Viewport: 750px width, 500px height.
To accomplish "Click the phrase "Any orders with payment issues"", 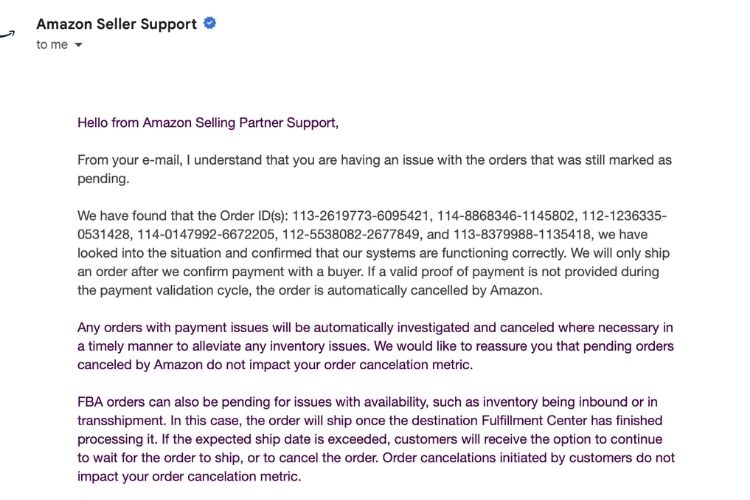I will [165, 327].
